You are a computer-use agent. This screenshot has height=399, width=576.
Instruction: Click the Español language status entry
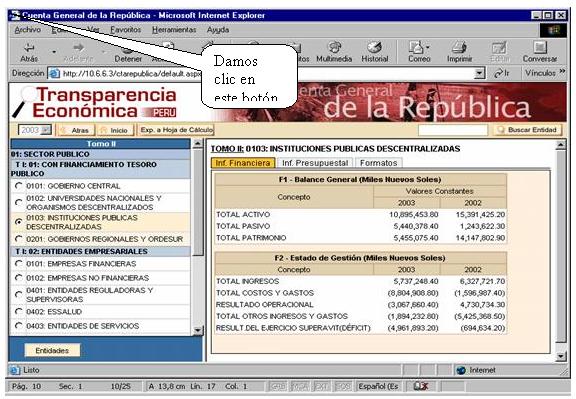378,387
